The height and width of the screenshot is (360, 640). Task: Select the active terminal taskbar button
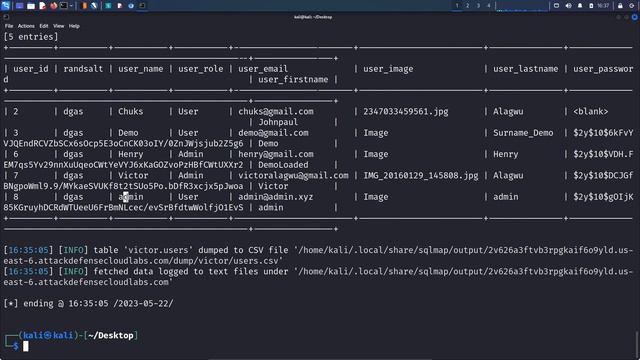coord(142,6)
